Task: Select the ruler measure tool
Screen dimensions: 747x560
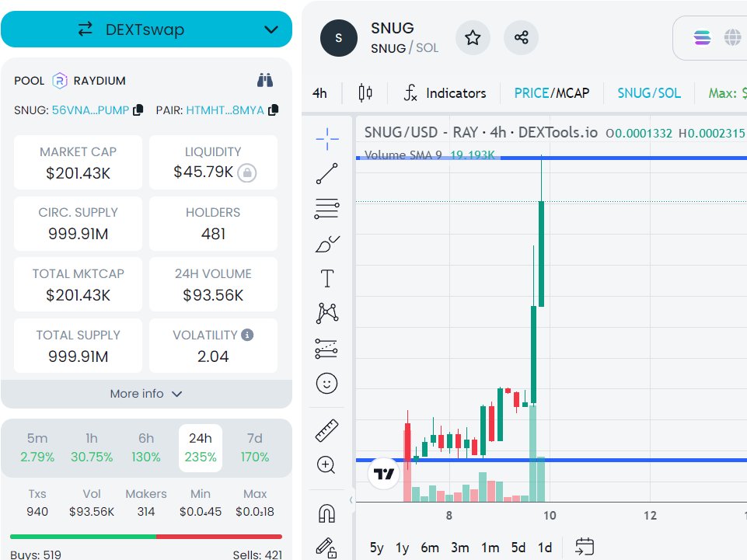Action: point(326,430)
